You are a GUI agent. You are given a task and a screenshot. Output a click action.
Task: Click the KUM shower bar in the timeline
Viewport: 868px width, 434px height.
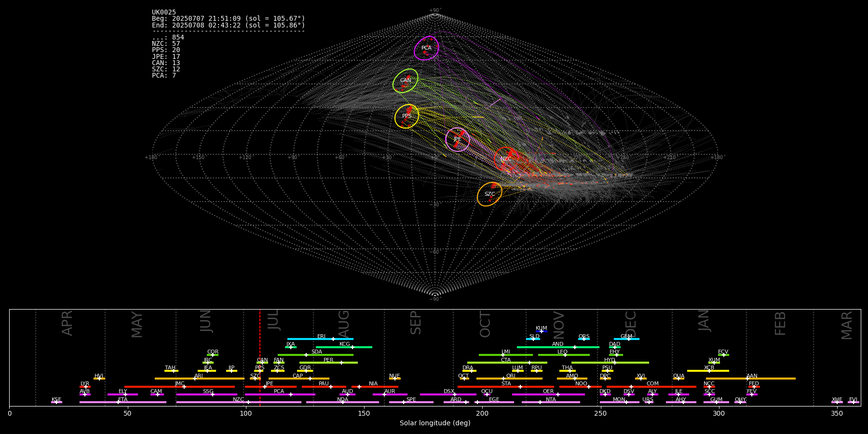542,331
